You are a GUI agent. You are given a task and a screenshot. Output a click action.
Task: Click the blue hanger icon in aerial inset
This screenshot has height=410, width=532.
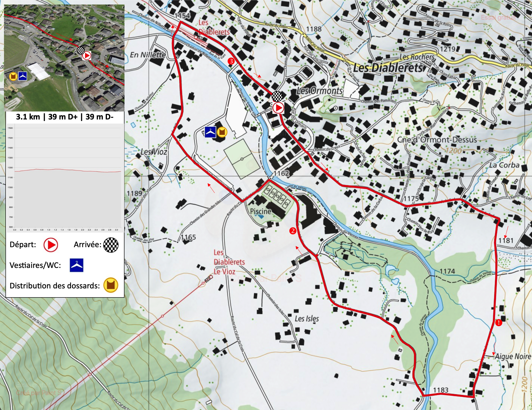coord(23,76)
